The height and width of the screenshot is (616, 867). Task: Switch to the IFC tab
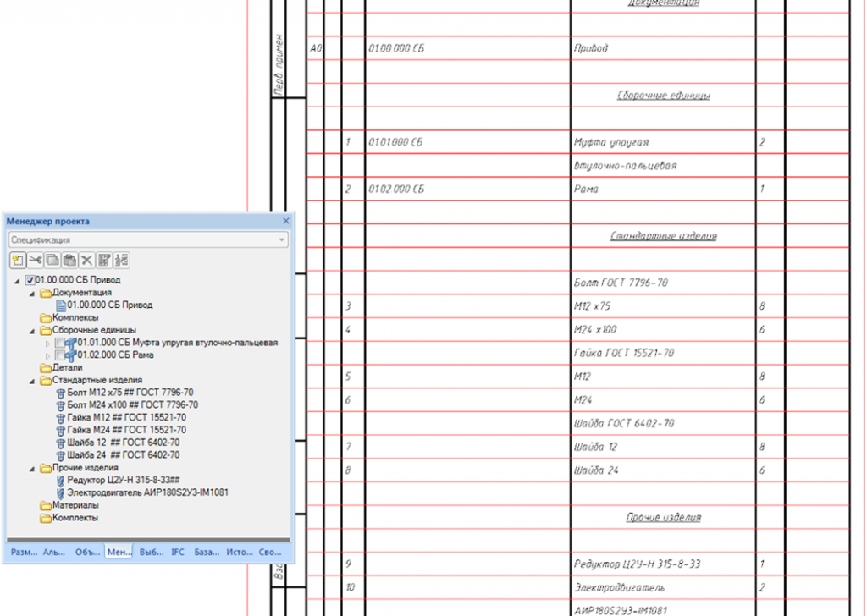[178, 552]
